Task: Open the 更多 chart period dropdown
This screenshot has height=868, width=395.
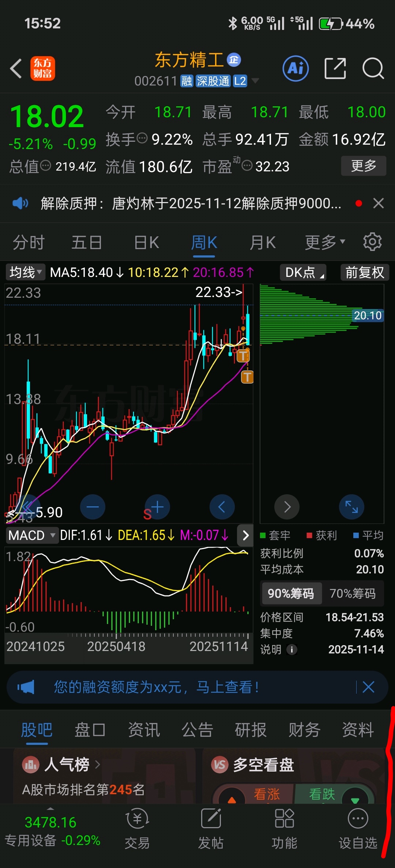Action: coord(325,242)
